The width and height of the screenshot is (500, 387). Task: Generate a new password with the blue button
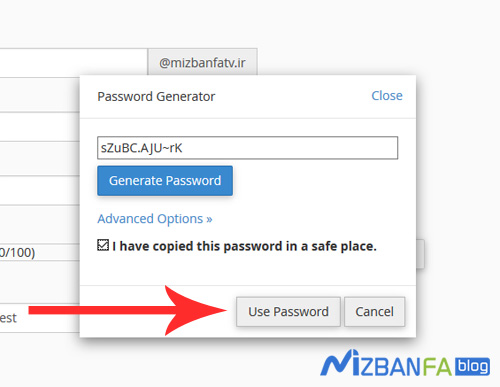point(165,181)
